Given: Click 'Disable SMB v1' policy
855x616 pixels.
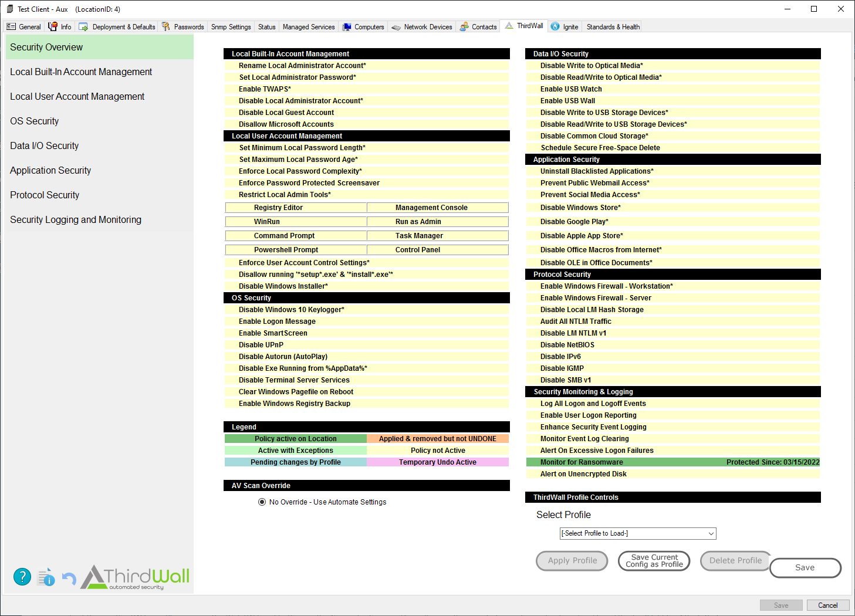Looking at the screenshot, I should (x=673, y=380).
